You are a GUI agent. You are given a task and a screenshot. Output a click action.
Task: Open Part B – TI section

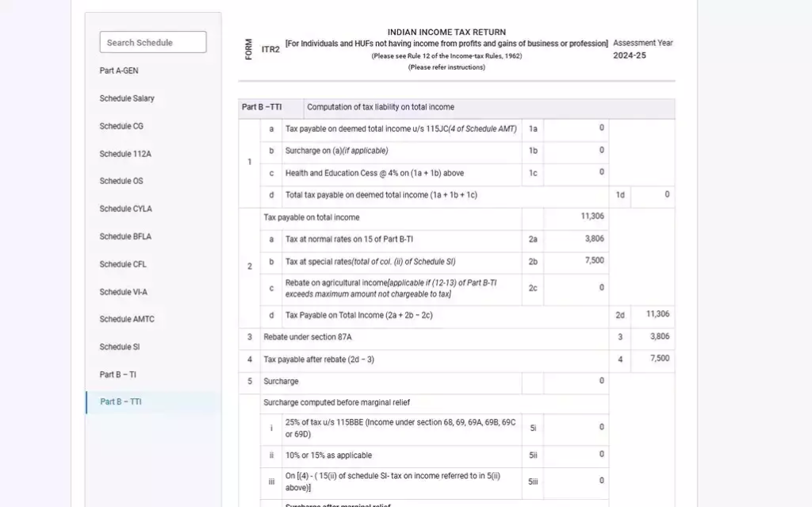click(x=118, y=374)
